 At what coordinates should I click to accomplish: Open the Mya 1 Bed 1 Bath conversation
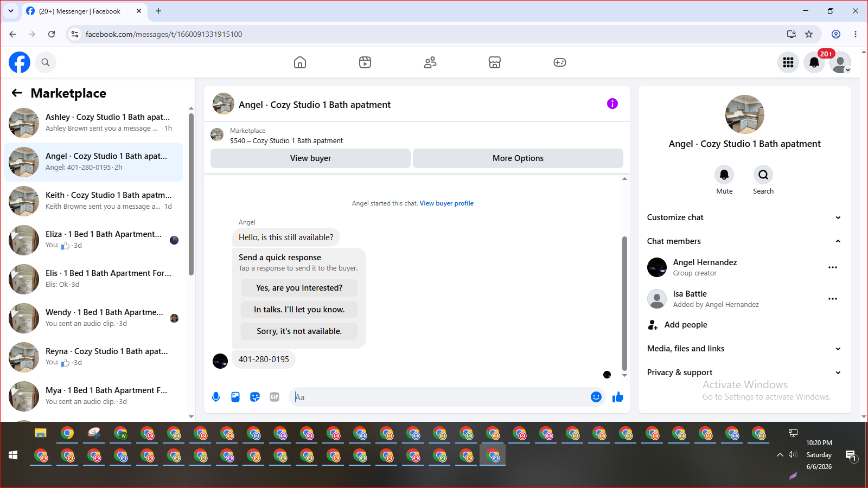pos(93,396)
